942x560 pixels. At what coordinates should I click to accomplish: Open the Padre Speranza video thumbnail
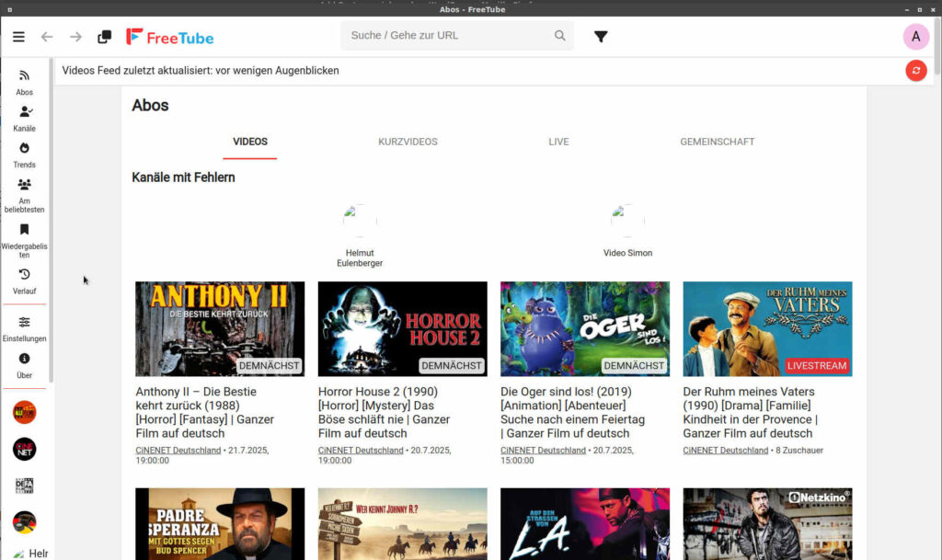point(220,524)
